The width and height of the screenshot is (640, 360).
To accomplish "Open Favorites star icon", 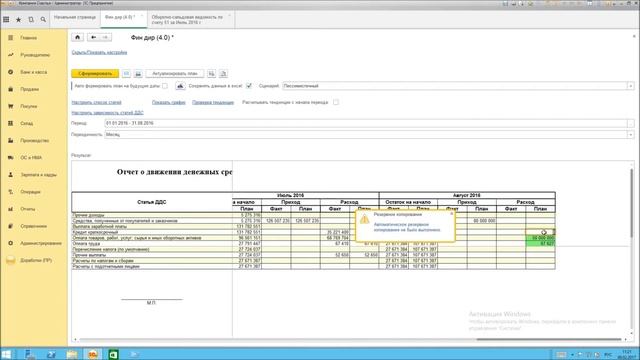I will (x=18, y=19).
